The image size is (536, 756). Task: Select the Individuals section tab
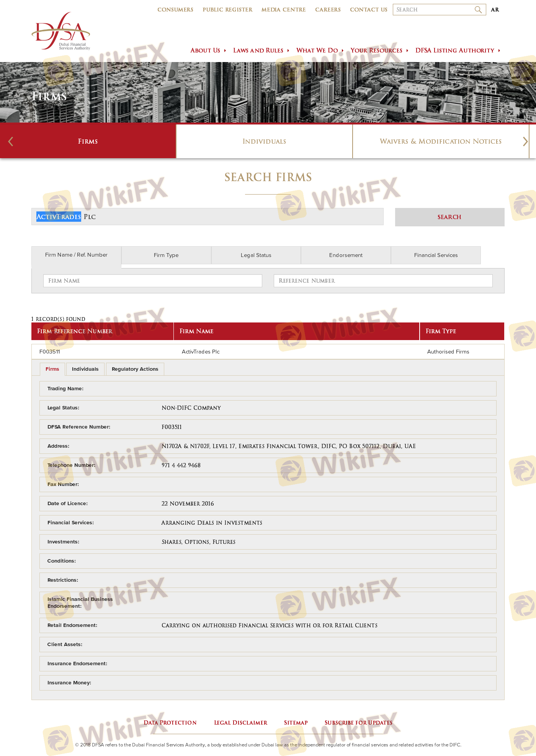point(264,141)
